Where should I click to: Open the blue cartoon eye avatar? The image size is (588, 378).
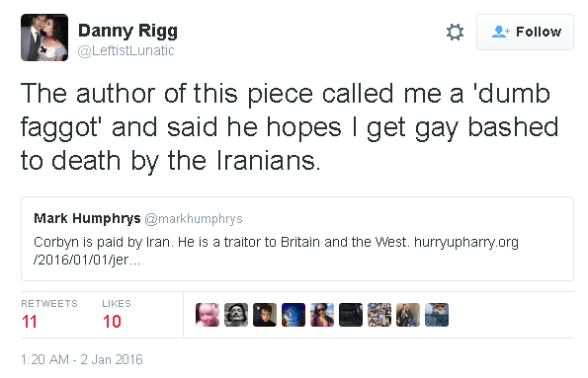[294, 315]
